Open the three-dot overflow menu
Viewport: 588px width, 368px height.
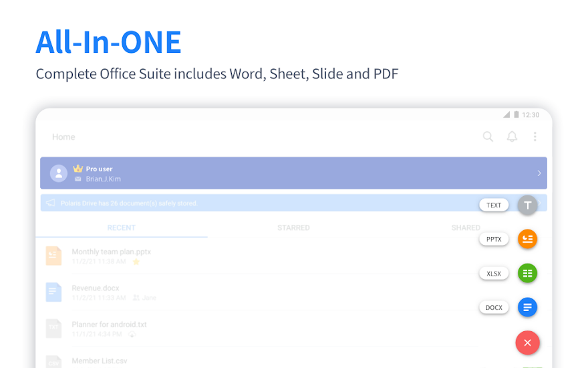[535, 136]
